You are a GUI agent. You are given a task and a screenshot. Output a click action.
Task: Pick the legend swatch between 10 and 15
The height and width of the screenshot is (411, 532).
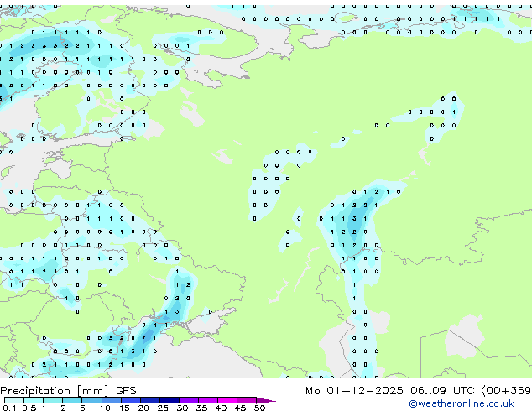[x=112, y=400]
